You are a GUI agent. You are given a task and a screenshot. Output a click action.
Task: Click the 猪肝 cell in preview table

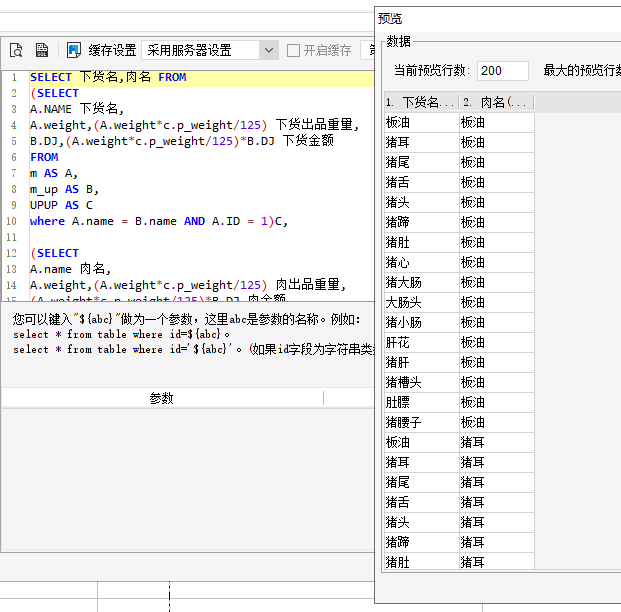click(x=421, y=362)
